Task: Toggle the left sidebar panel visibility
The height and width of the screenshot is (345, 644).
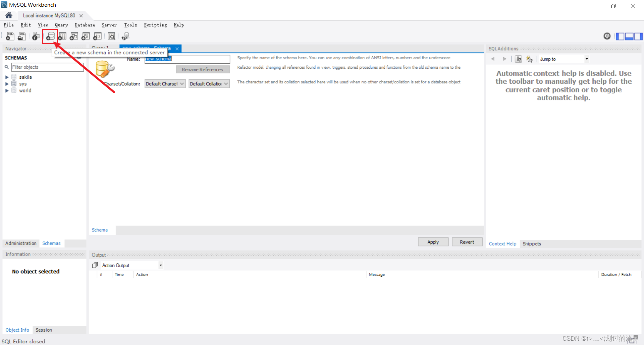Action: 620,36
